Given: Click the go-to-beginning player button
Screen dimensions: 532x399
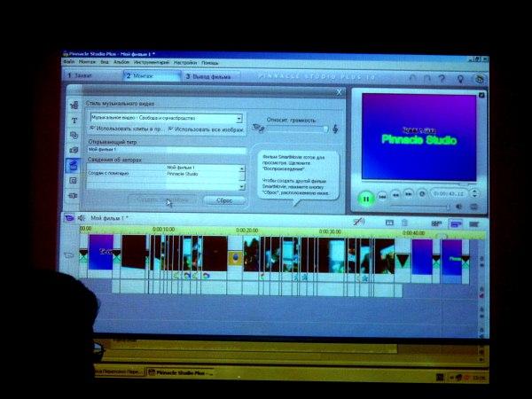Looking at the screenshot, I should (382, 196).
